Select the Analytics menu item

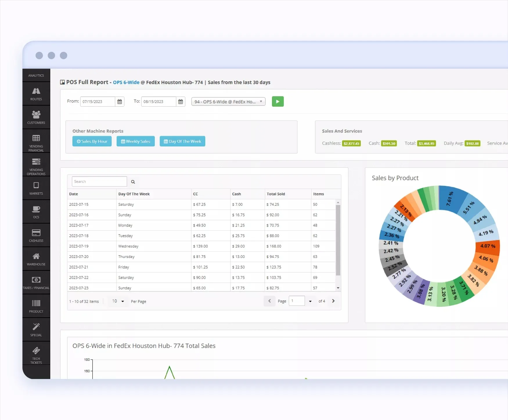(x=36, y=76)
